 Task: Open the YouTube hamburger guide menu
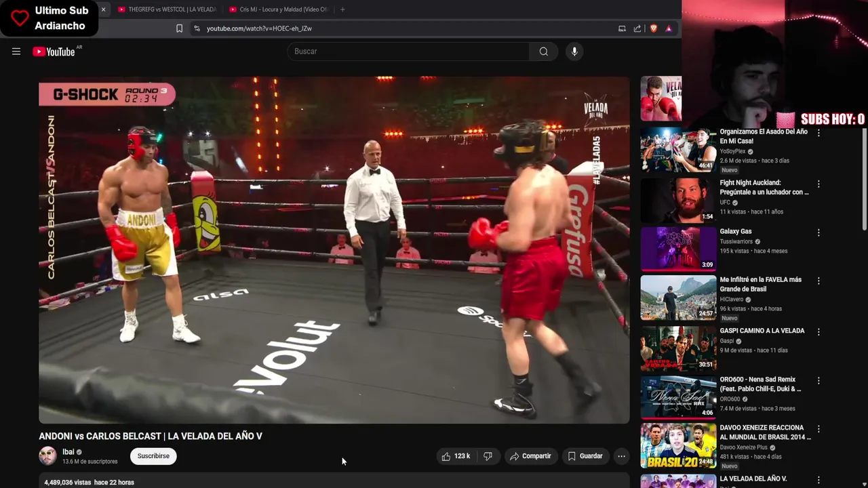point(16,52)
